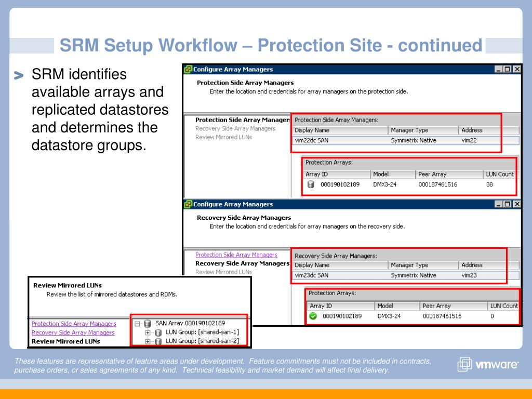532x399 pixels.
Task: Minimize the upper Configure Array Managers window
Action: (498, 69)
